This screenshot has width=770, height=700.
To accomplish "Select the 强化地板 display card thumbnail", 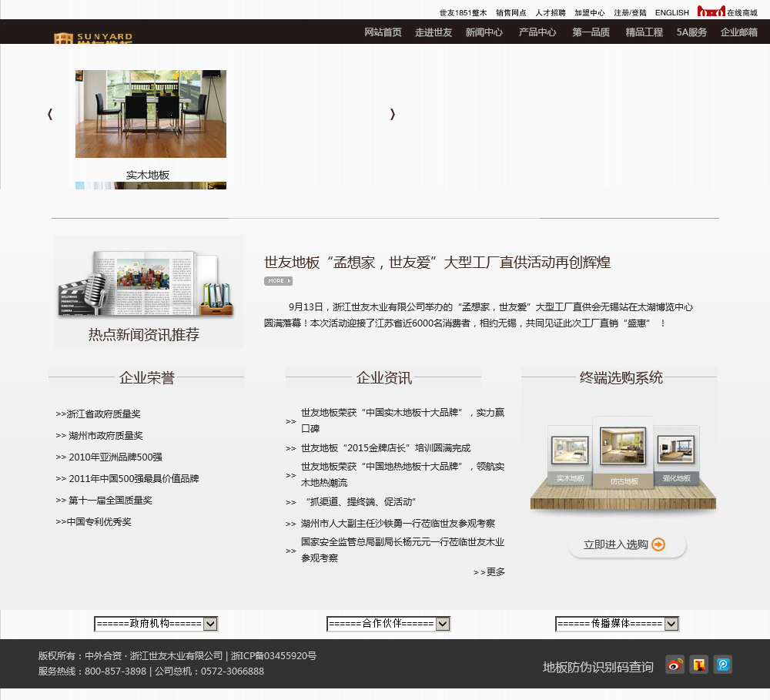I will 676,455.
